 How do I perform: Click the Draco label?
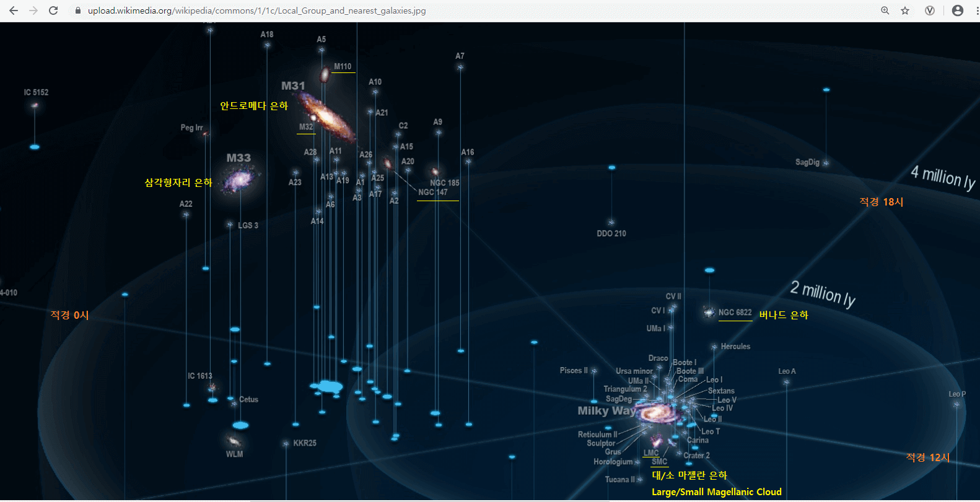tap(658, 358)
